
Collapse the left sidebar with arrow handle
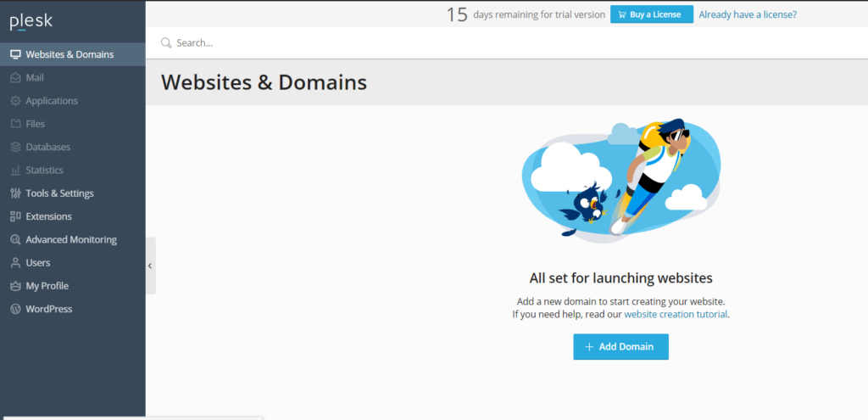[x=150, y=266]
